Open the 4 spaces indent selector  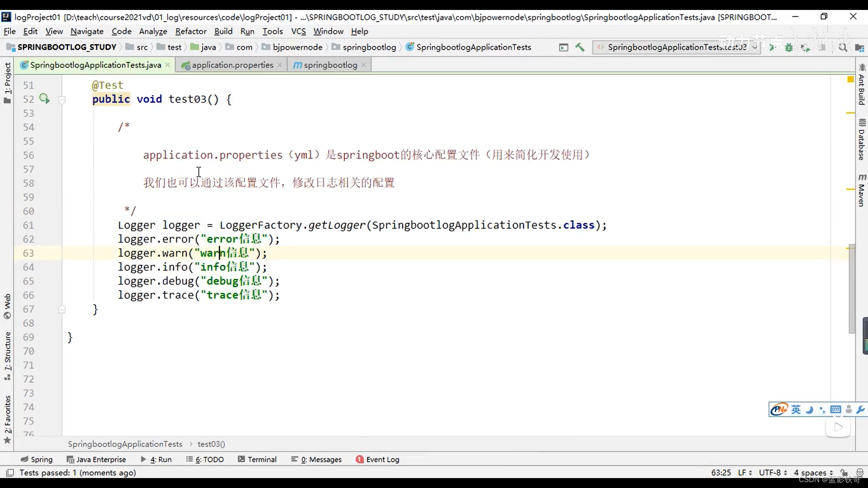[813, 472]
